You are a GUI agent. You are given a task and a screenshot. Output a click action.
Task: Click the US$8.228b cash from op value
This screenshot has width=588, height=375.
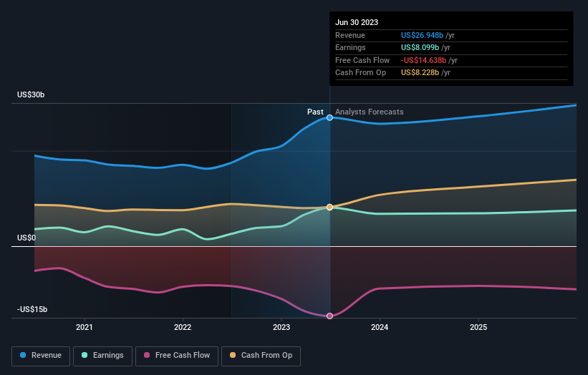point(420,73)
